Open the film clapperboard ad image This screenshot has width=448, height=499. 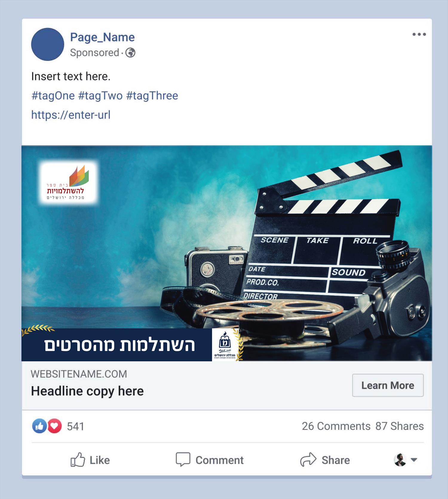(227, 253)
